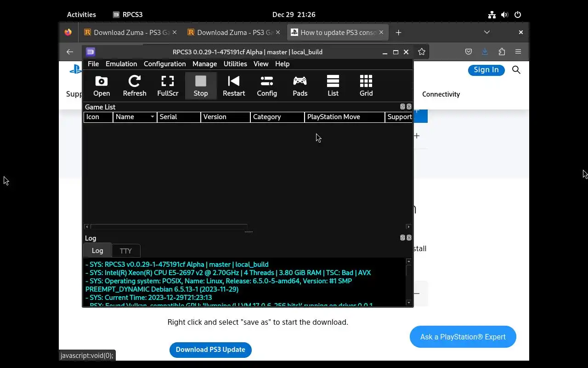
Task: Open Activities overview
Action: click(81, 15)
